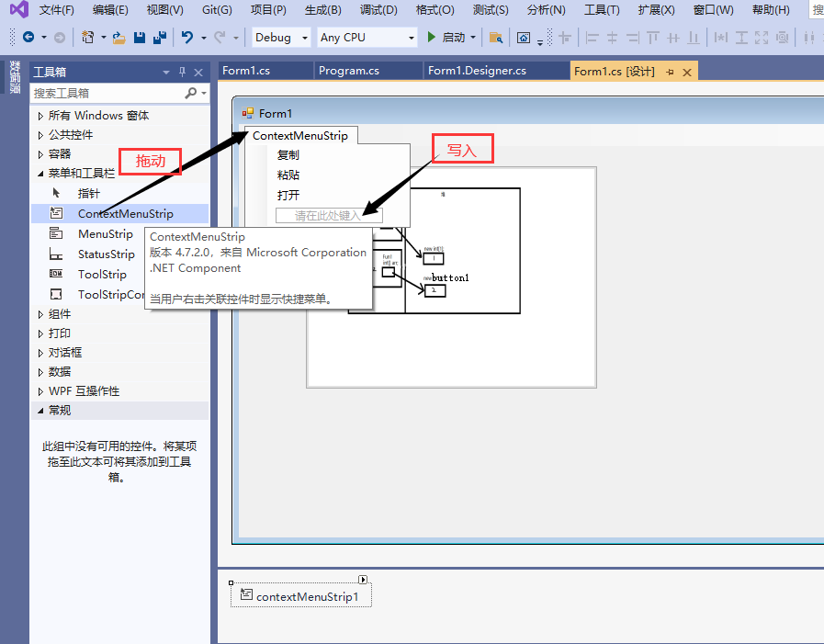The width and height of the screenshot is (824, 644).
Task: Click the new project toolbar icon
Action: pos(88,37)
